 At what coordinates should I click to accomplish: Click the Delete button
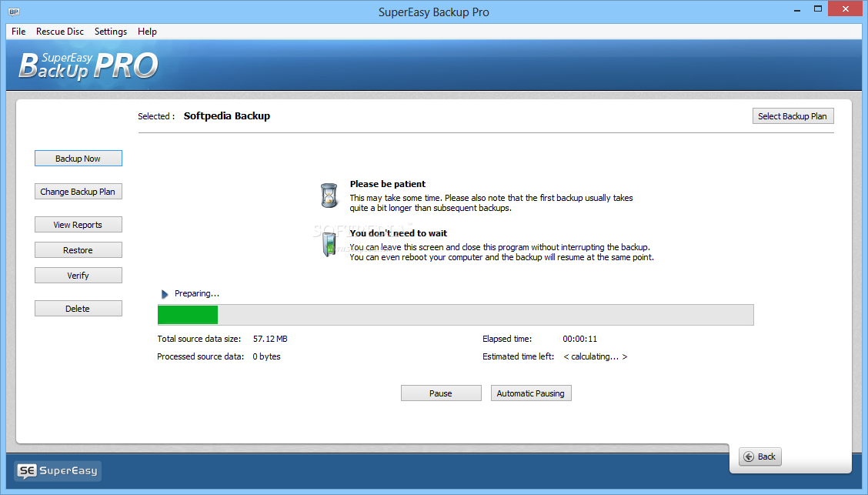point(78,309)
